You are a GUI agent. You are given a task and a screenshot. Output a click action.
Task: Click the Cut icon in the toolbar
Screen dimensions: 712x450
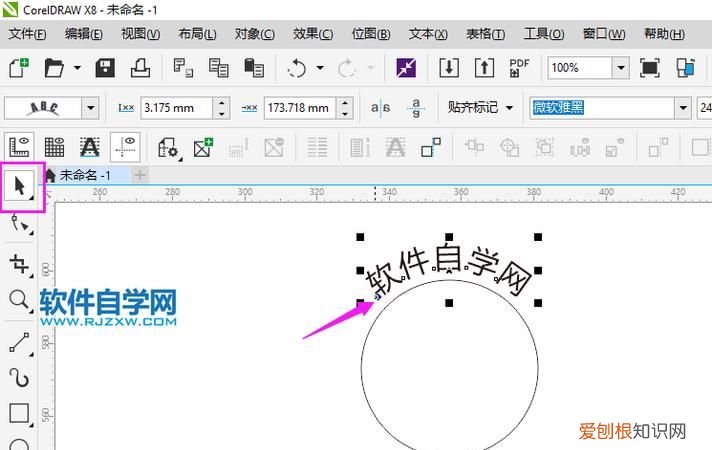coord(183,68)
